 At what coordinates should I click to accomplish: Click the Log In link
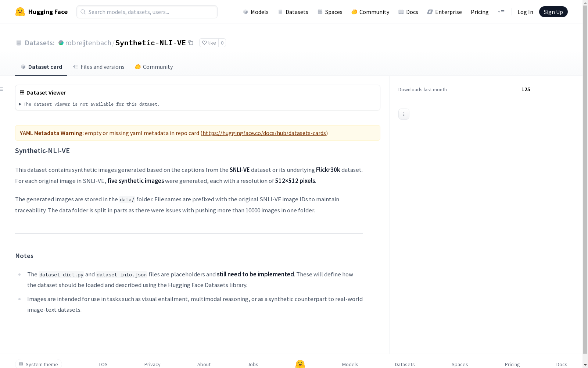point(525,12)
